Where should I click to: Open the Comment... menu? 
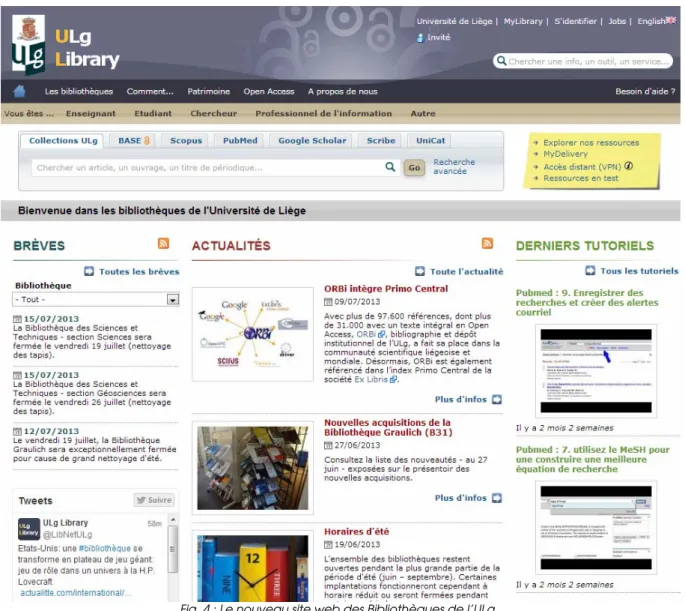tap(150, 91)
